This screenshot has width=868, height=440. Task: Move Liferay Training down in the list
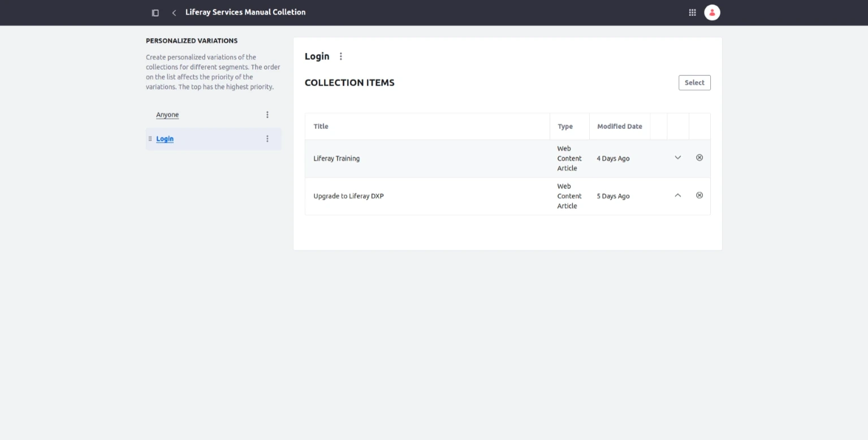point(677,158)
